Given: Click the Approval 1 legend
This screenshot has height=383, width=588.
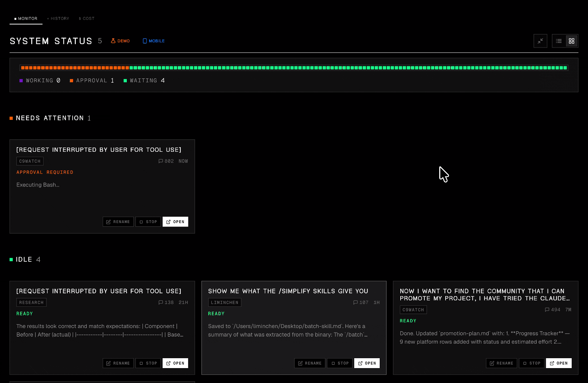Looking at the screenshot, I should click(x=92, y=81).
